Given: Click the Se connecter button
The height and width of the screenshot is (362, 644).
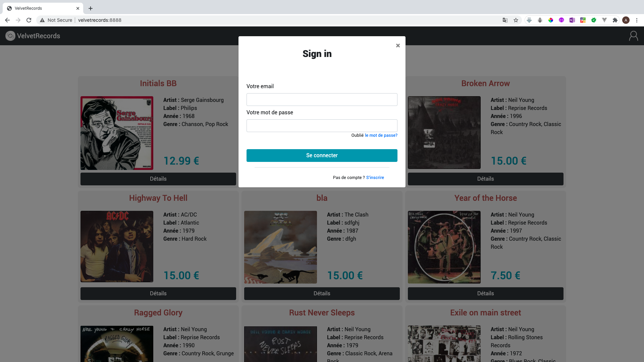Looking at the screenshot, I should click(322, 156).
